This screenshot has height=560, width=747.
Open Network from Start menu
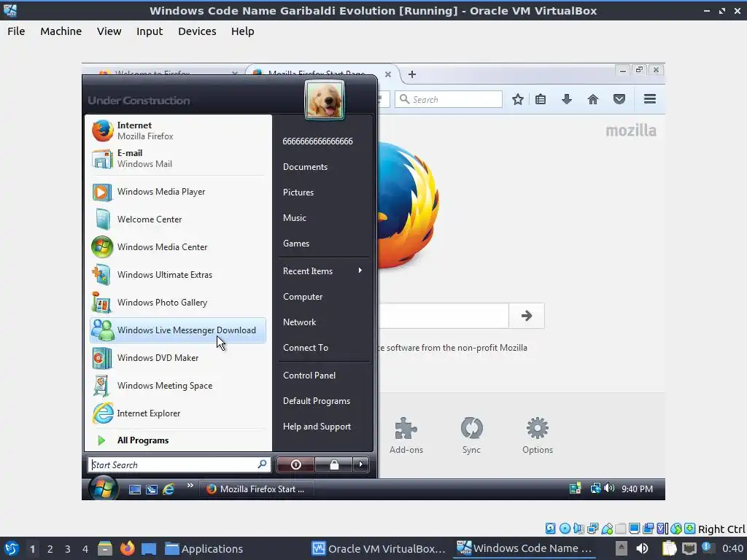click(x=300, y=322)
